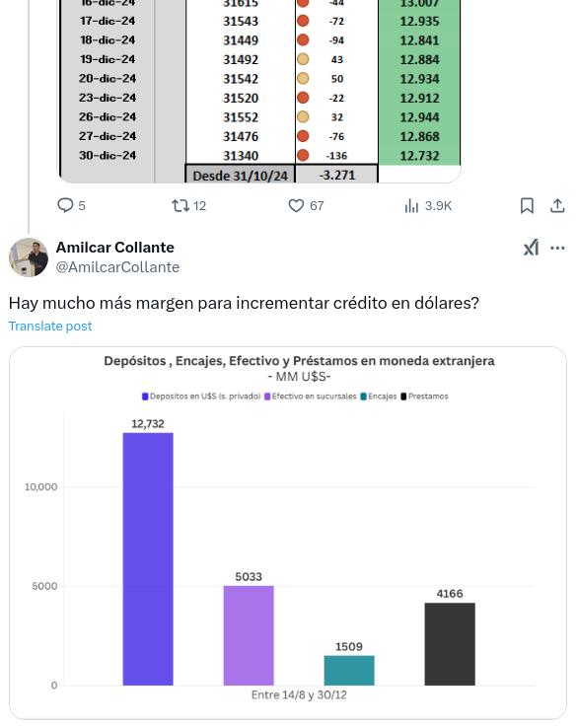Open Amilcar Collante's profile picture
The width and height of the screenshot is (577, 728).
pos(29,257)
